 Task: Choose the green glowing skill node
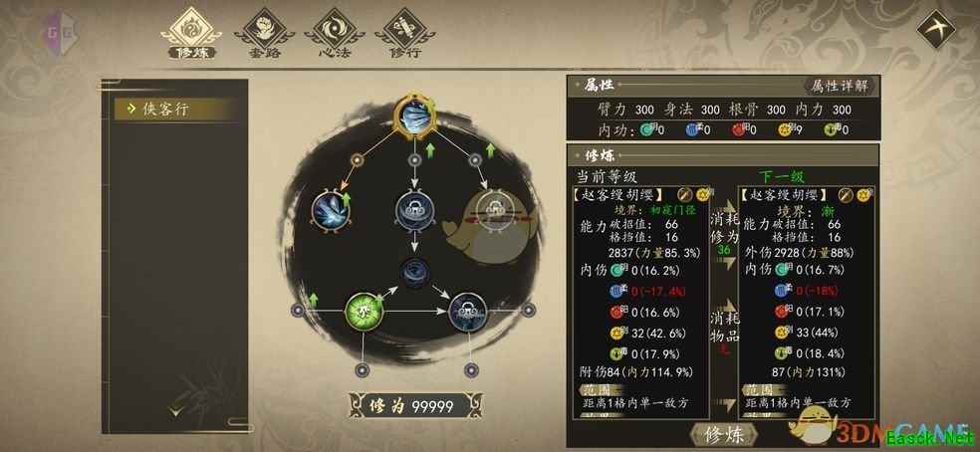[x=364, y=311]
